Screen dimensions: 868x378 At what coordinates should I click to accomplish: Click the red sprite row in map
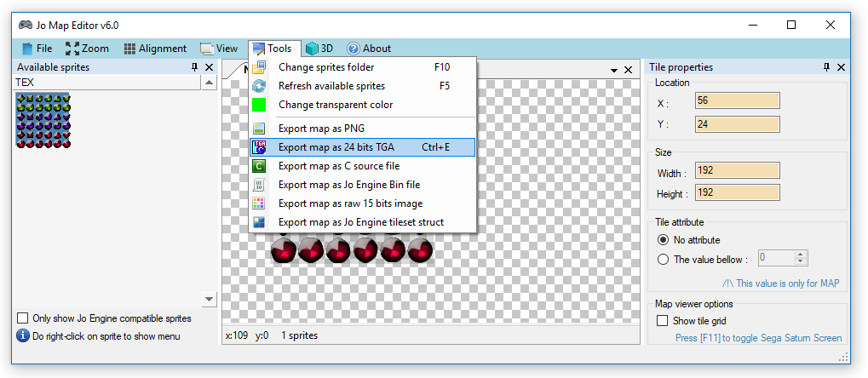(352, 250)
